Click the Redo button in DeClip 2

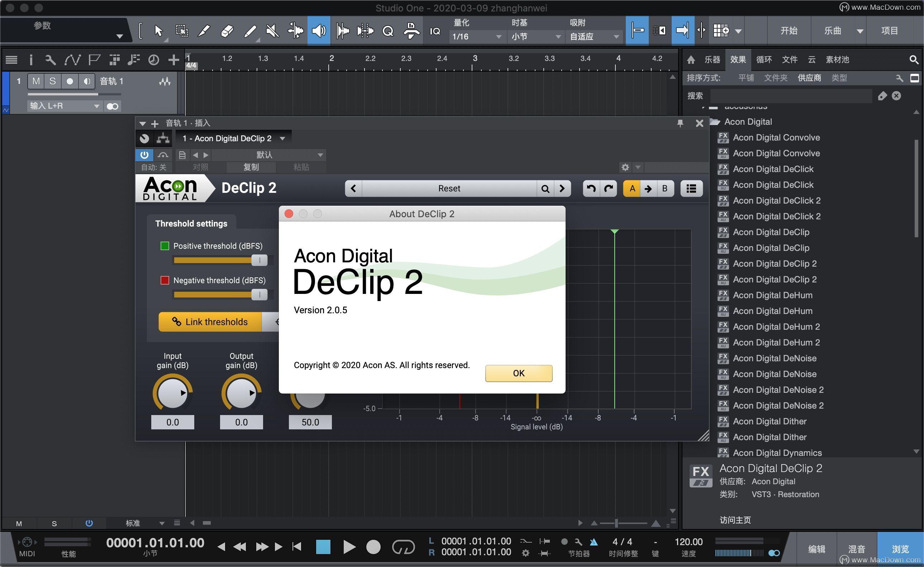[609, 190]
